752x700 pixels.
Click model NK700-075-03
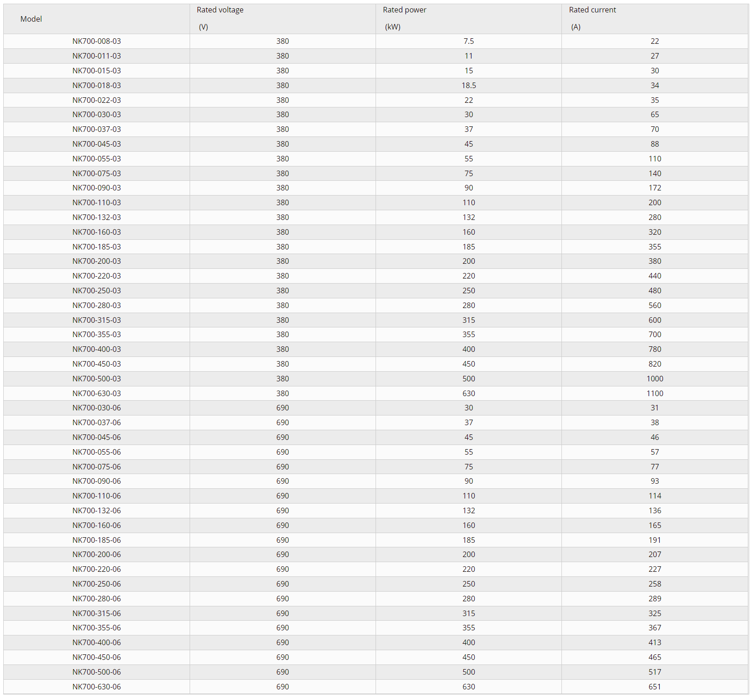[96, 173]
